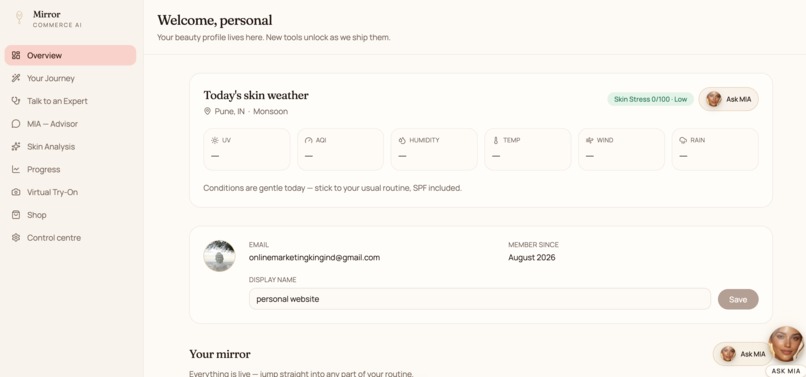The width and height of the screenshot is (806, 377).
Task: Save the display name
Action: point(738,299)
